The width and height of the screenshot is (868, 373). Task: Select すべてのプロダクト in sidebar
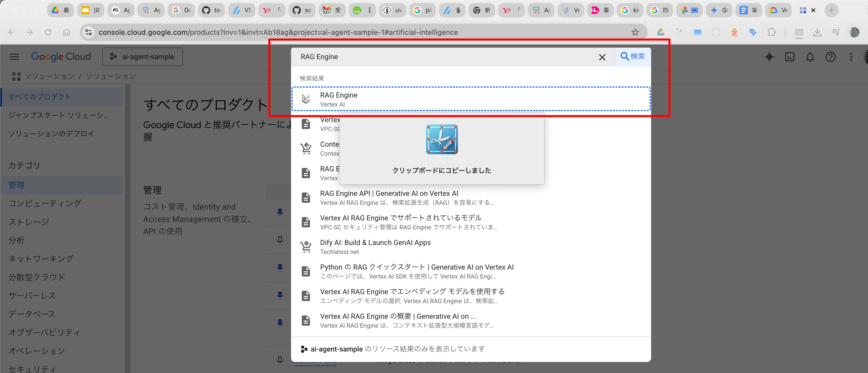coord(62,97)
